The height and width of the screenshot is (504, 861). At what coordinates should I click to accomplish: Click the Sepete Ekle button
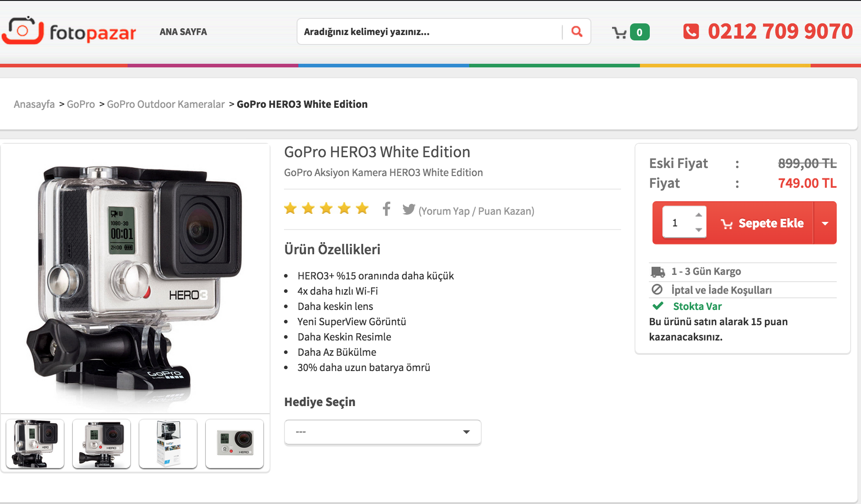click(762, 223)
